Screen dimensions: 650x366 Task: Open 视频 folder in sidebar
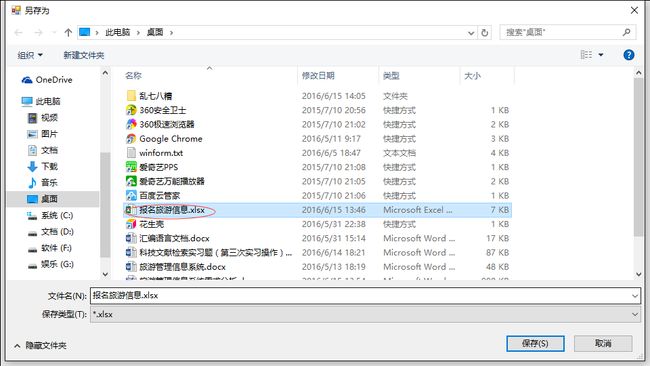click(42, 118)
